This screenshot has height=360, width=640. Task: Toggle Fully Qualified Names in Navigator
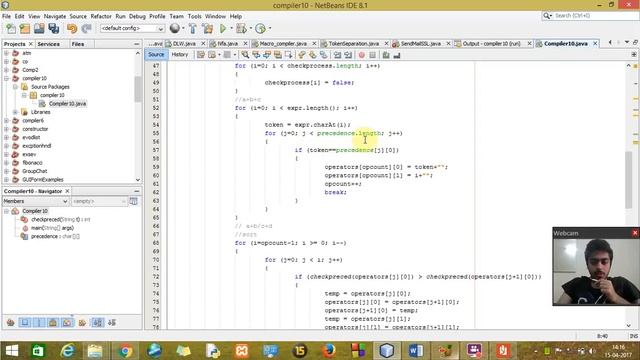[x=82, y=323]
